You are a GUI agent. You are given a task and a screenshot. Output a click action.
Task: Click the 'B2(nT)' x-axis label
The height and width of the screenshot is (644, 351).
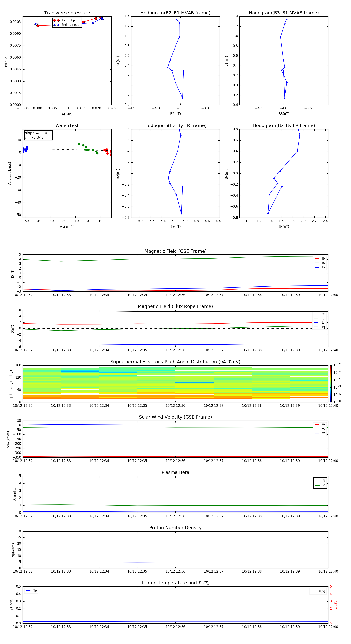(175, 114)
